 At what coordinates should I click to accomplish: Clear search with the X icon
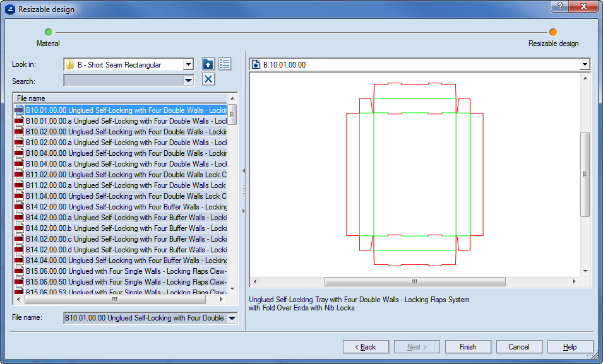click(208, 79)
